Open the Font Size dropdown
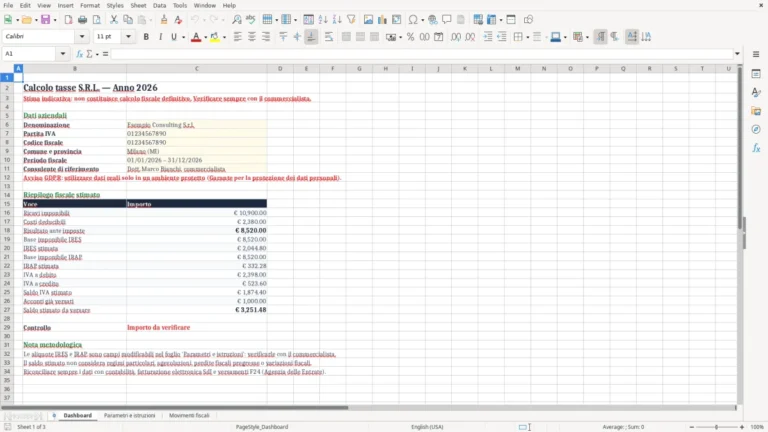The height and width of the screenshot is (432, 768). pyautogui.click(x=128, y=37)
